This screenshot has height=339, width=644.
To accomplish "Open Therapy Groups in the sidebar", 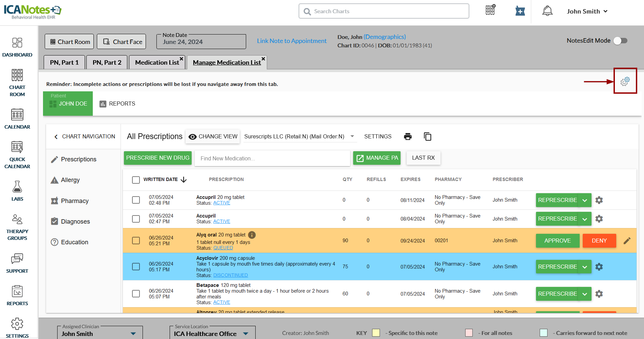I will [17, 227].
